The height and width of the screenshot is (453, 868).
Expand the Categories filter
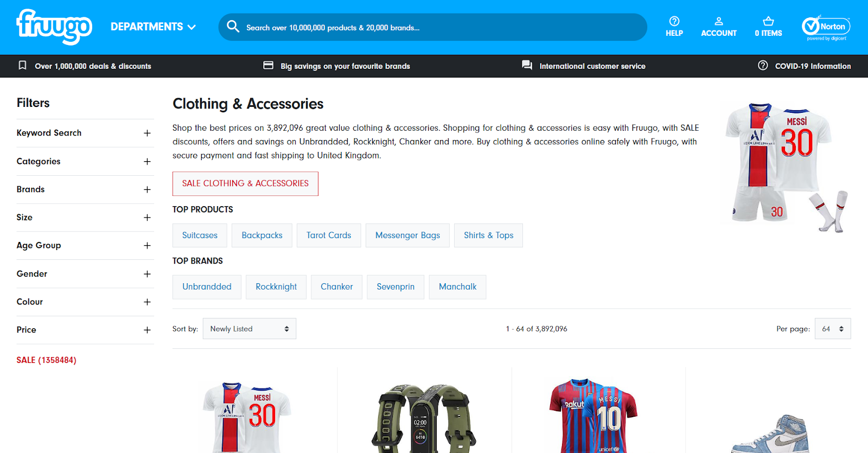(85, 161)
